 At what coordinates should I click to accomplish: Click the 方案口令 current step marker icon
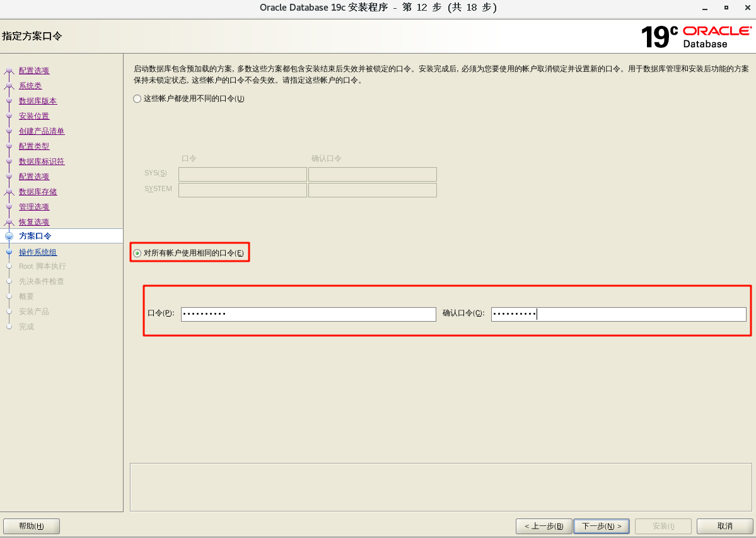pyautogui.click(x=9, y=236)
